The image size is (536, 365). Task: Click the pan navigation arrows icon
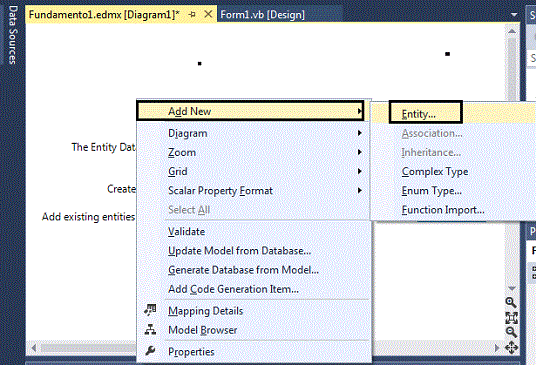(511, 348)
